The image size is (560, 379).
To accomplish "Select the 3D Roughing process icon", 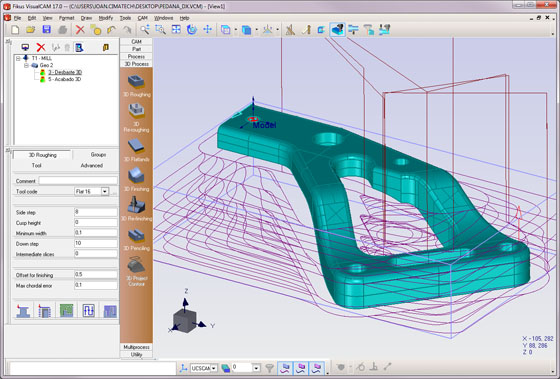I will point(136,81).
